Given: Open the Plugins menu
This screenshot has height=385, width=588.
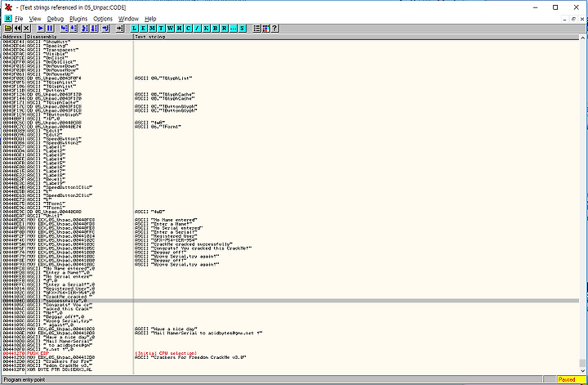Looking at the screenshot, I should 78,18.
